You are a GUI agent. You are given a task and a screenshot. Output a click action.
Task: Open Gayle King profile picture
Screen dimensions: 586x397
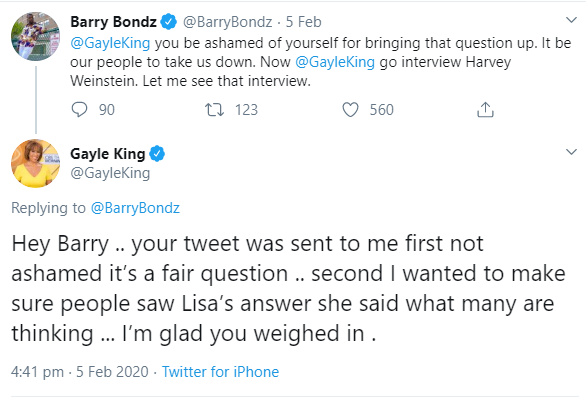[x=36, y=163]
